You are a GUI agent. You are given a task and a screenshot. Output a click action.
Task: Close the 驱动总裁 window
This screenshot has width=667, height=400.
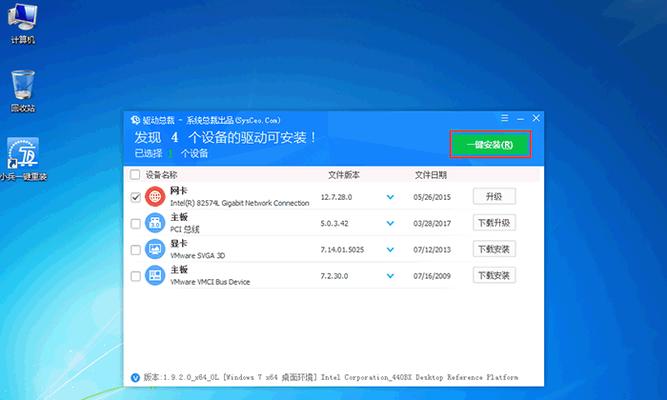536,118
